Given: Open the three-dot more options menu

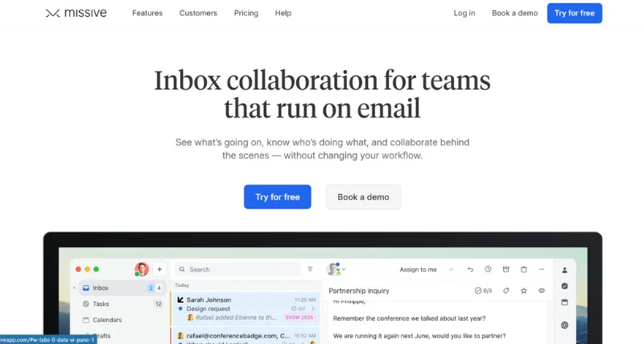Looking at the screenshot, I should (x=541, y=269).
